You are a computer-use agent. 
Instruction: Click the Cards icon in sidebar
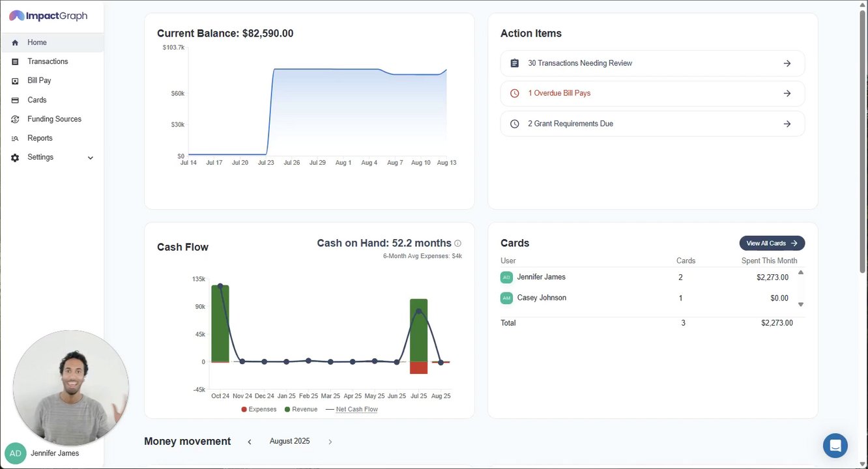coord(15,100)
